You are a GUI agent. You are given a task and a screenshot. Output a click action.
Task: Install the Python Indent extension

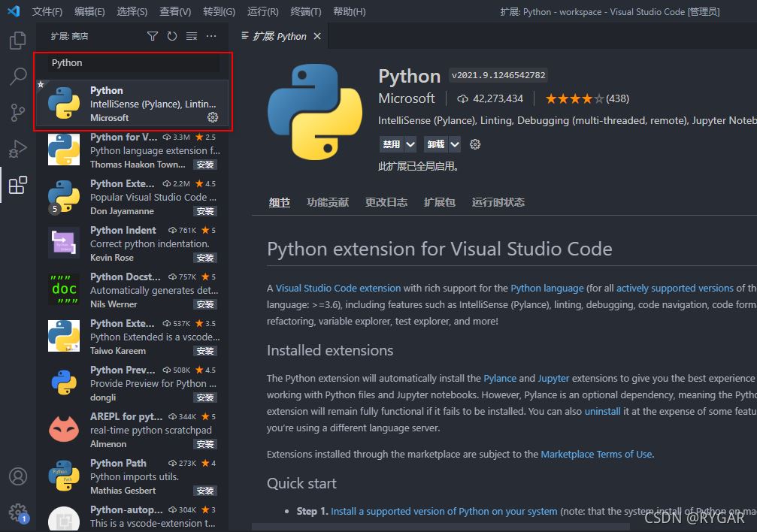pyautogui.click(x=205, y=258)
